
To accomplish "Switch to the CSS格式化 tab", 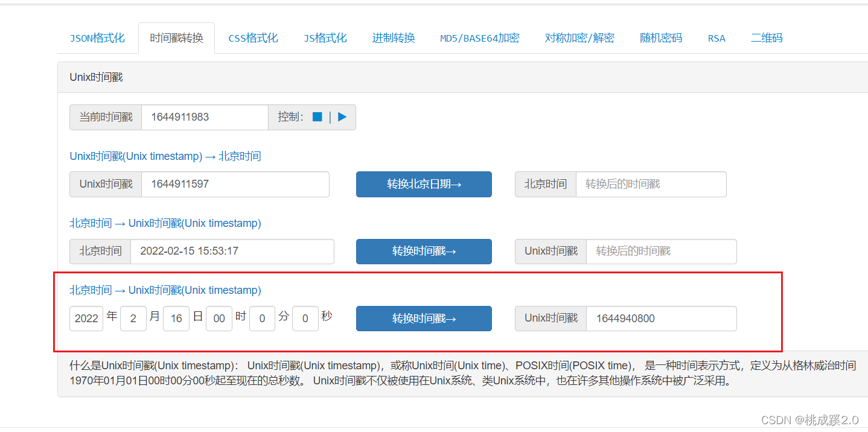I will click(x=253, y=38).
